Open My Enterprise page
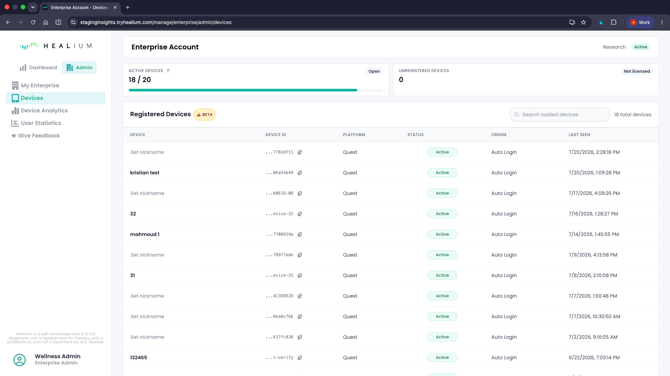670x376 pixels. pyautogui.click(x=56, y=85)
